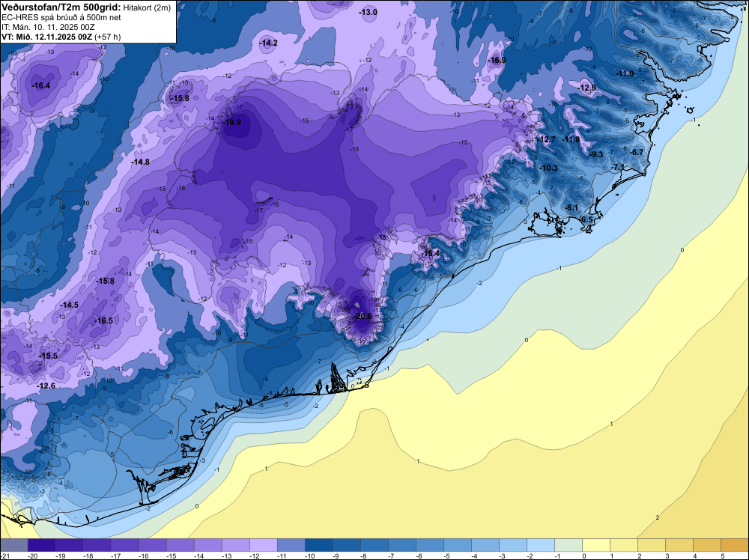Pick the legend swatch between -16 and -15

tap(152, 545)
